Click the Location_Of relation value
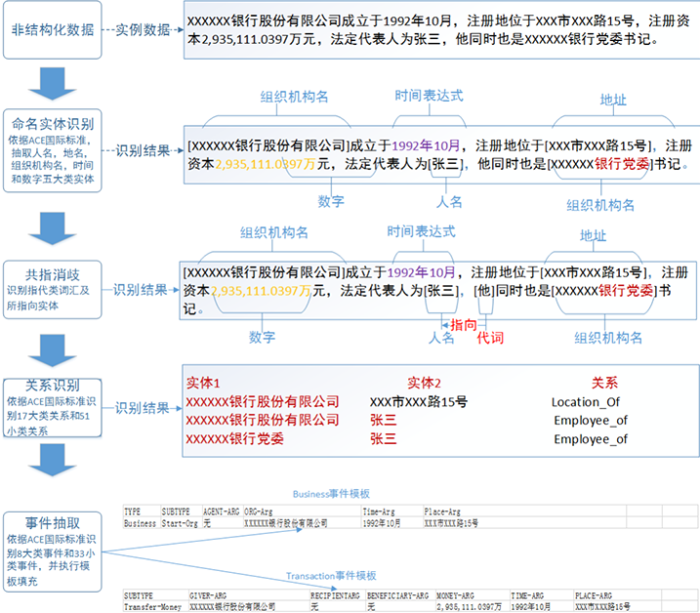This screenshot has width=700, height=613. point(588,401)
